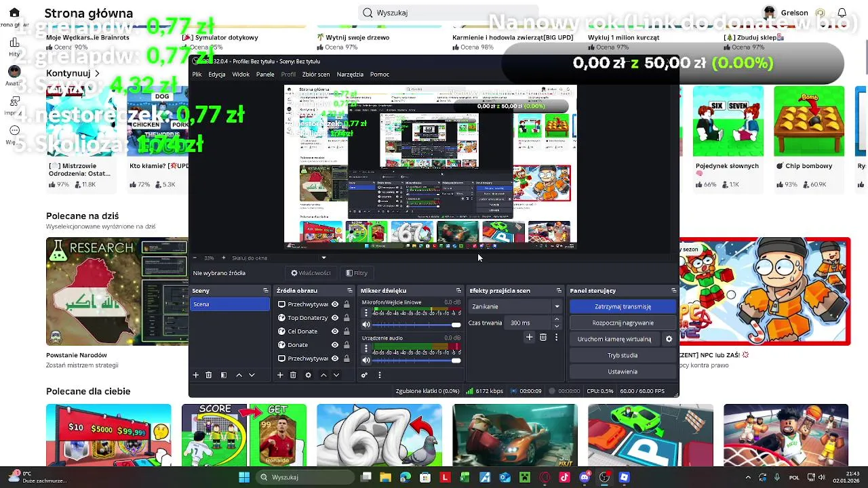The width and height of the screenshot is (868, 488).
Task: Undock the Sceny panel
Action: tap(266, 291)
